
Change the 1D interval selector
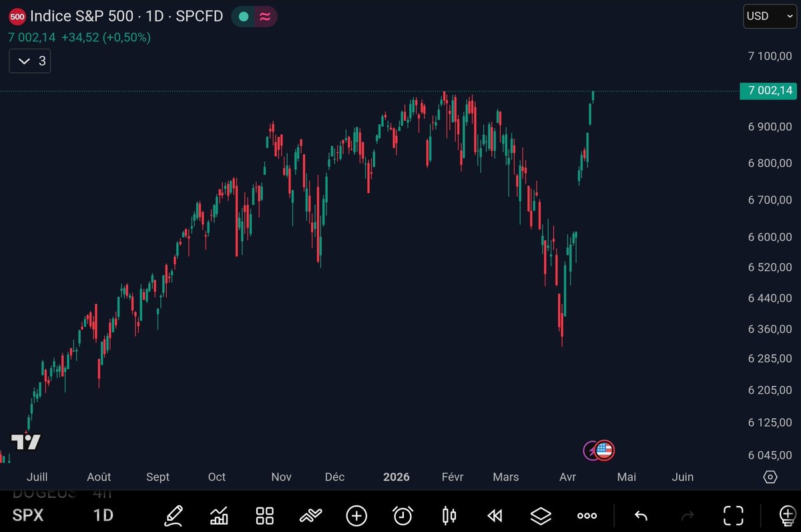coord(103,515)
